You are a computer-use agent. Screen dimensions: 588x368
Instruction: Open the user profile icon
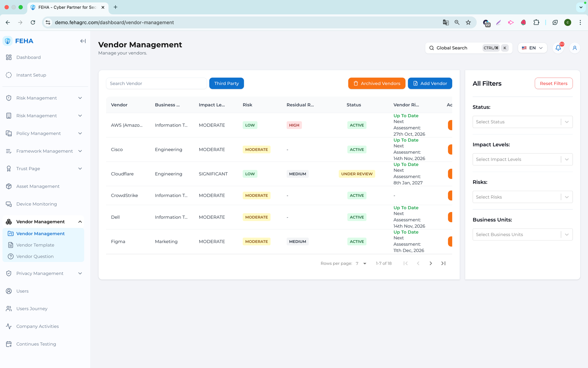pos(574,48)
